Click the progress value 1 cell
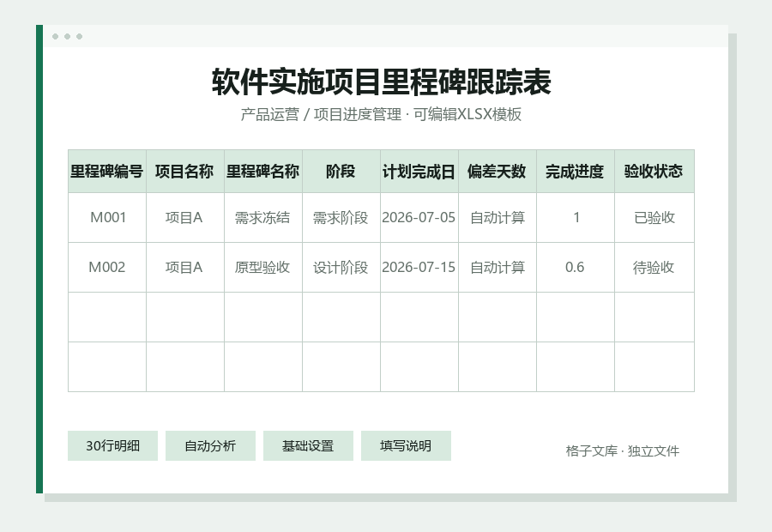The image size is (772, 532). [575, 218]
